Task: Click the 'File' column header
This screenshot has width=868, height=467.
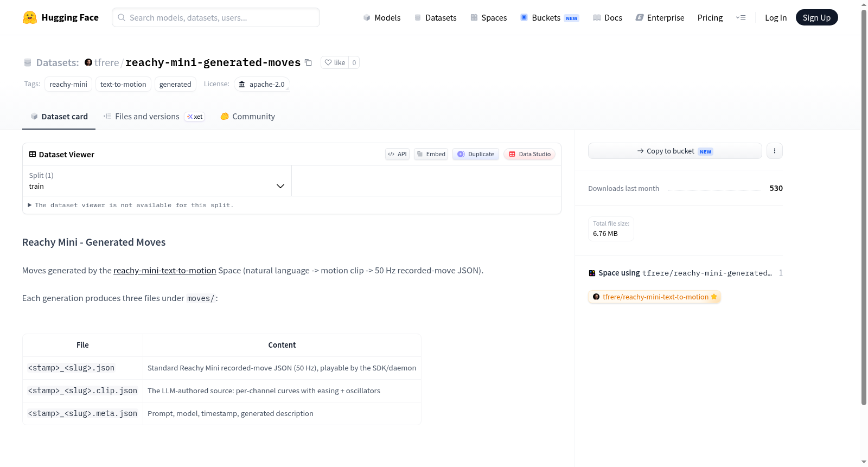Action: point(82,345)
